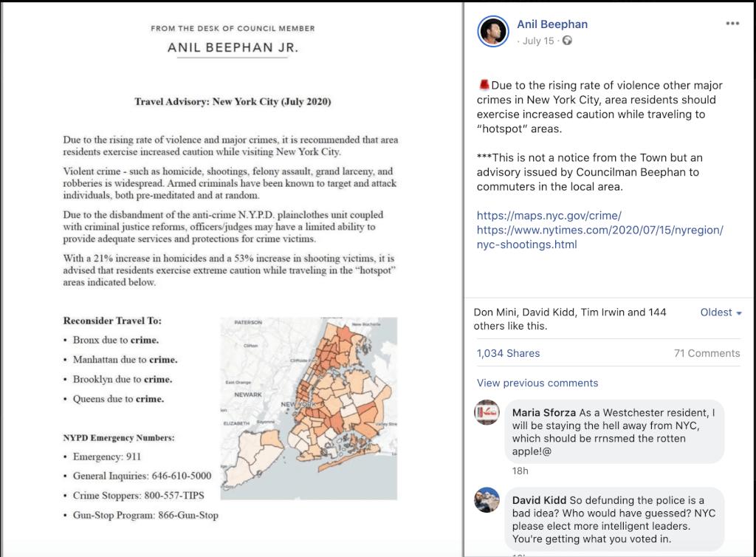Screen dimensions: 756x557
Task: Click the 18h timestamp under Maria's comment
Action: (x=520, y=471)
